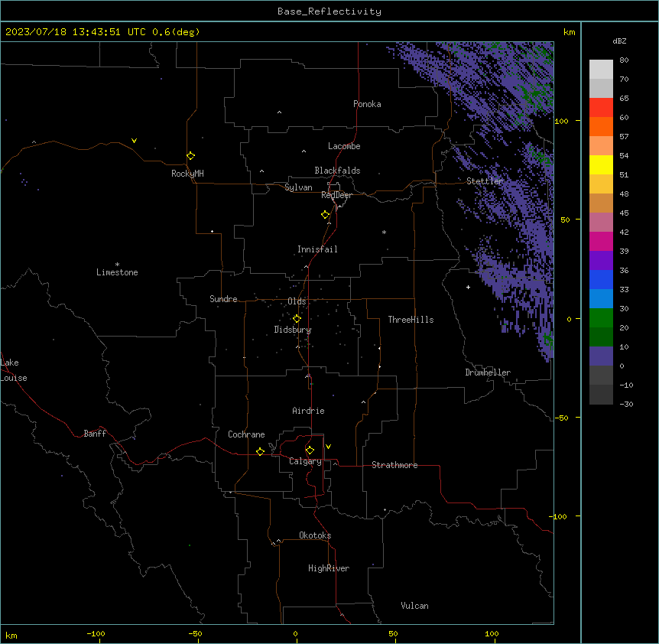Click the ThreeHills label
This screenshot has height=644, width=659.
pos(411,320)
